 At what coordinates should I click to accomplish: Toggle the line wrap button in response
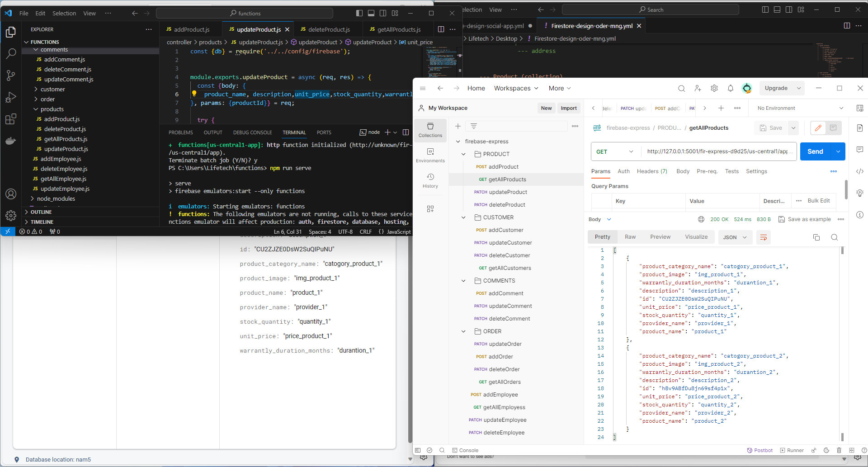tap(764, 237)
